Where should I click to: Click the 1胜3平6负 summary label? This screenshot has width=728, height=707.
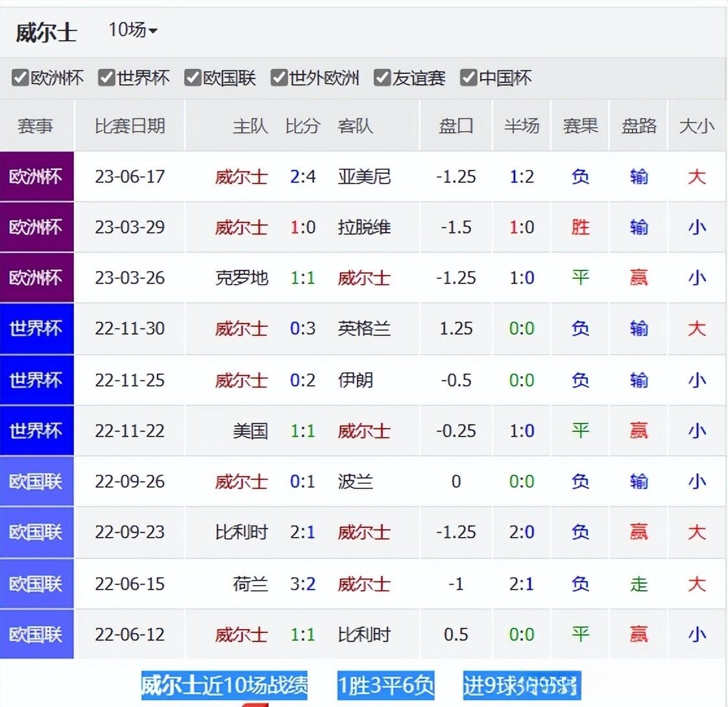pos(386,685)
